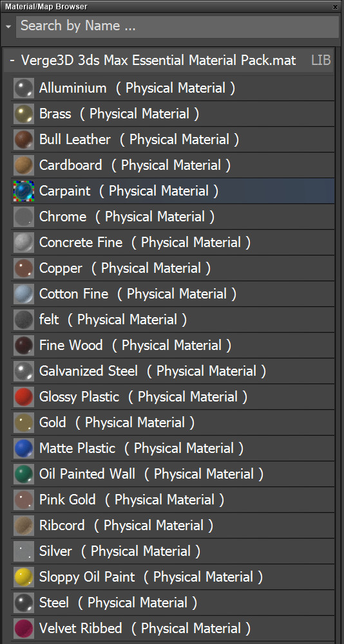Click the Material/Map Browser title bar text

(x=46, y=6)
